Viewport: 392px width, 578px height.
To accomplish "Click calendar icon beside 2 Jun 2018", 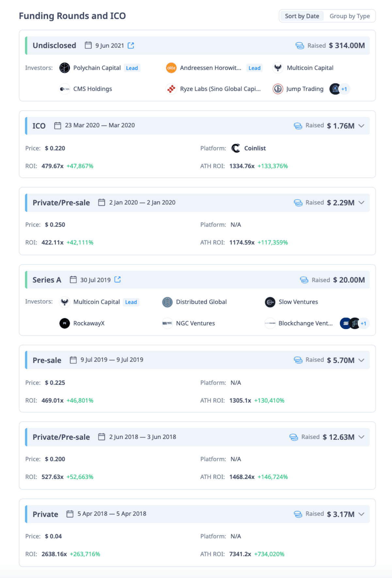I will (102, 437).
